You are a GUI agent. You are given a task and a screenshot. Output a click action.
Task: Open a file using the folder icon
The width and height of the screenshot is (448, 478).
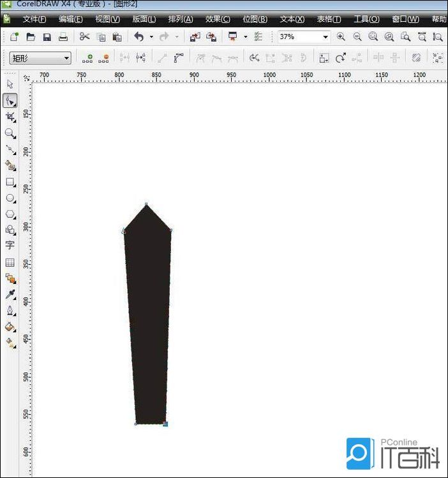(x=31, y=37)
